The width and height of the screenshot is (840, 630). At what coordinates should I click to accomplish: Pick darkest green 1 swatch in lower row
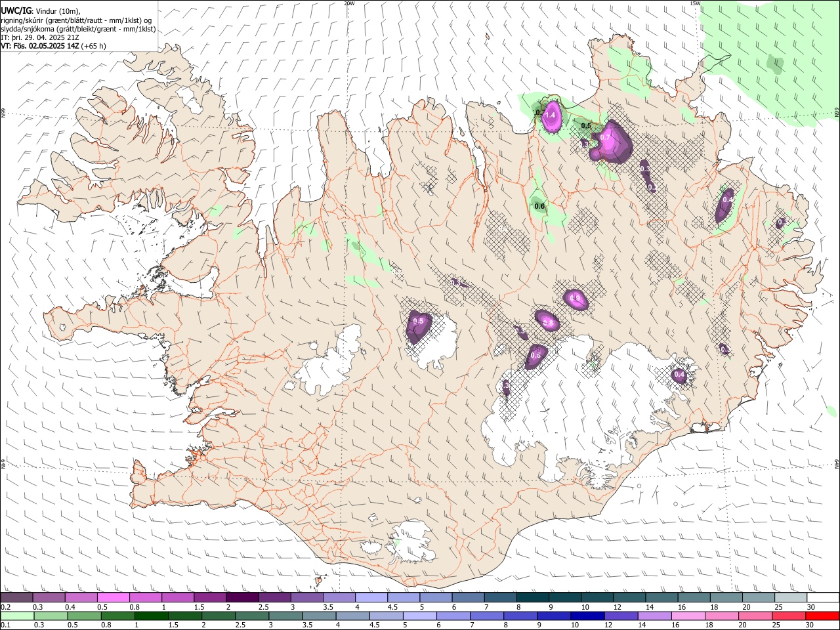click(151, 616)
